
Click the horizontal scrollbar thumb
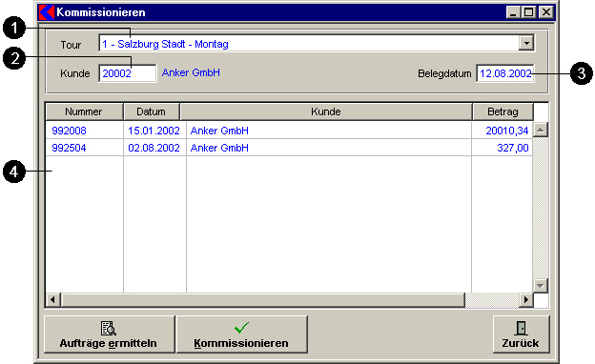click(x=263, y=300)
